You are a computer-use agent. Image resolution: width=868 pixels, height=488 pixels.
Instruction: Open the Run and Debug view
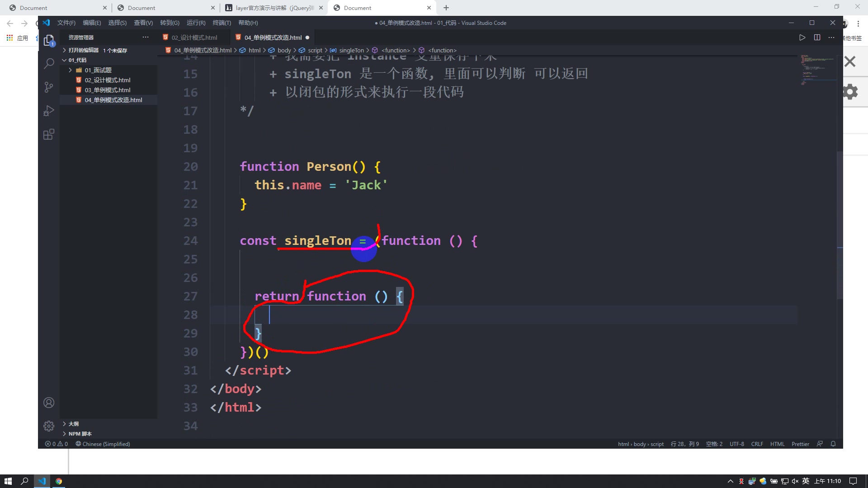[49, 111]
